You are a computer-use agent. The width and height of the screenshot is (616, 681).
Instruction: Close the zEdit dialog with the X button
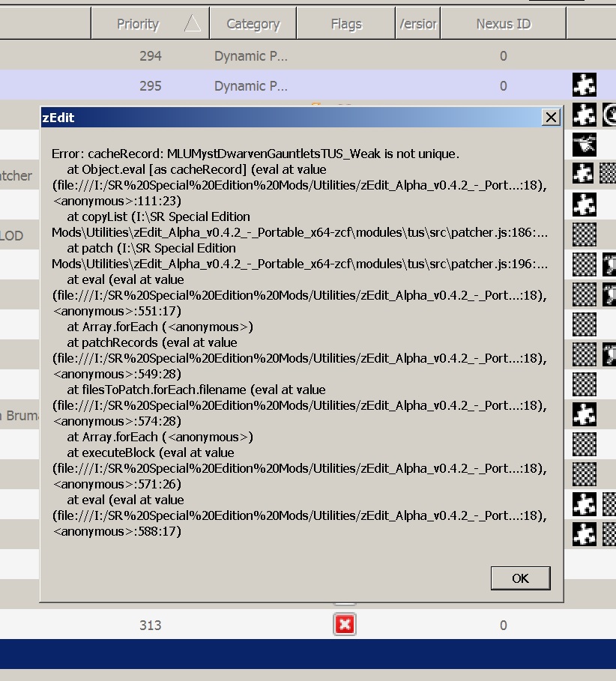(551, 118)
